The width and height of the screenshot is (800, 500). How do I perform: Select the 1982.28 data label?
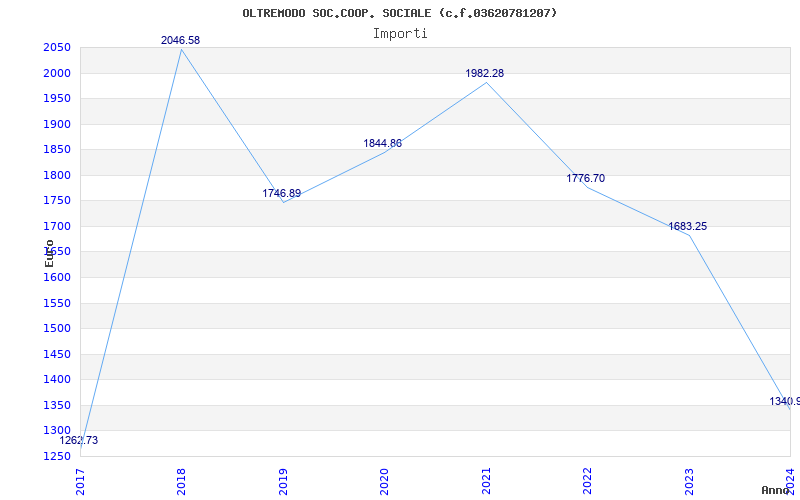[485, 73]
